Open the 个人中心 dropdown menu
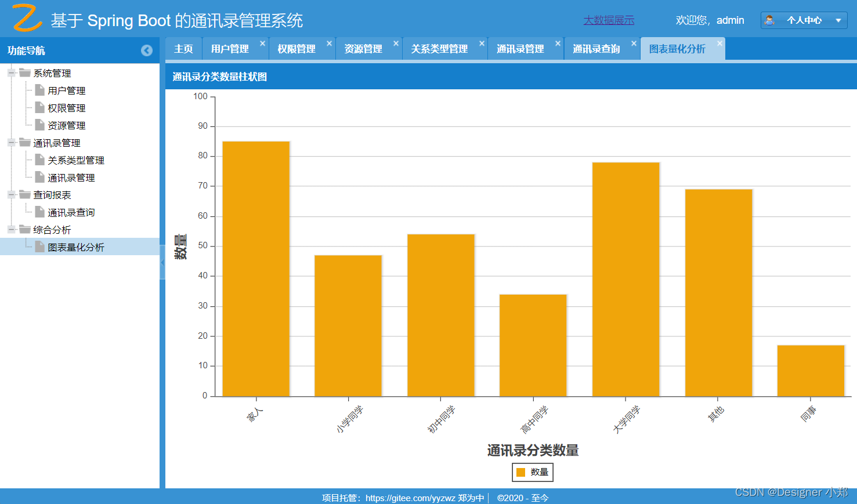 coord(804,20)
